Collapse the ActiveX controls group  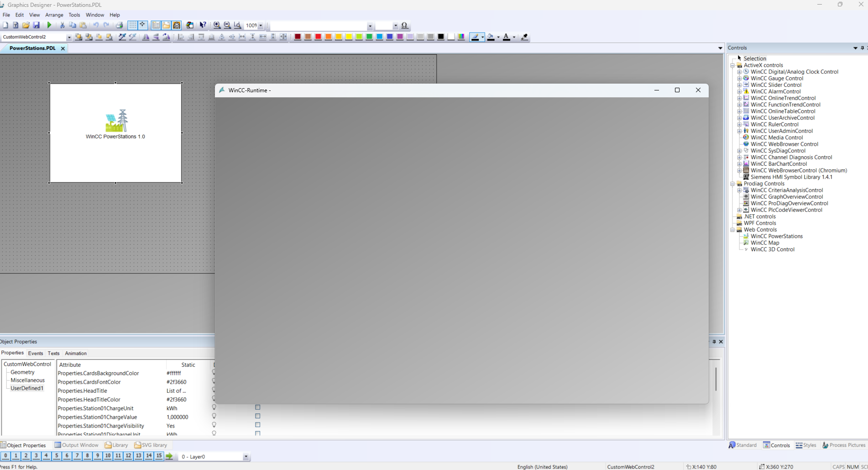pyautogui.click(x=732, y=65)
